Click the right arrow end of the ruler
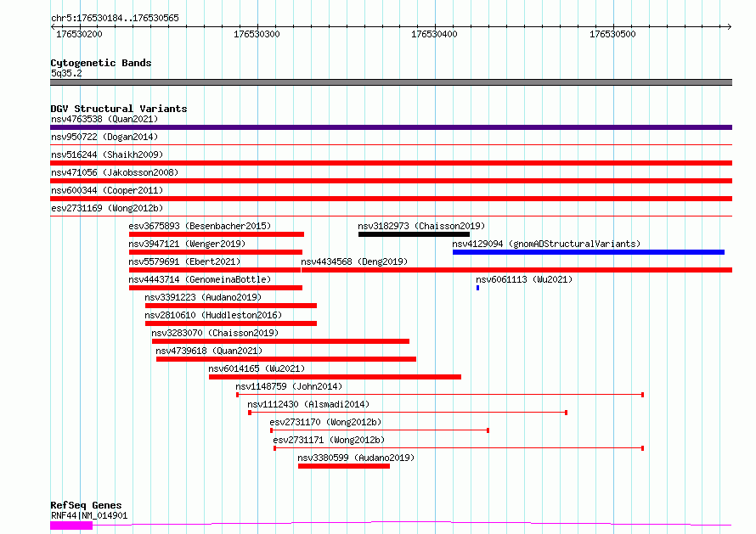The height and width of the screenshot is (534, 756). [x=730, y=26]
